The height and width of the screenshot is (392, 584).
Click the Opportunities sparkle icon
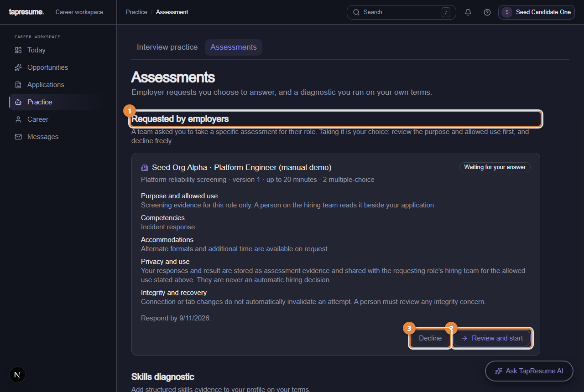18,67
